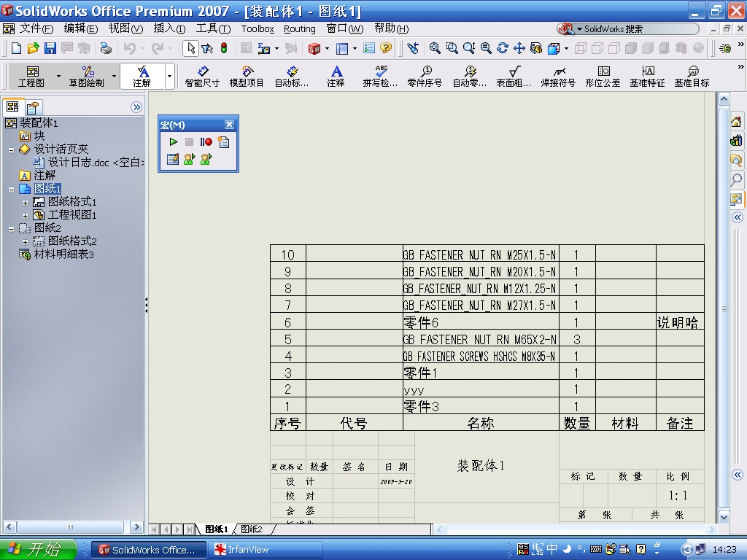Open a file with the Open folder icon
The height and width of the screenshot is (560, 747).
[33, 48]
